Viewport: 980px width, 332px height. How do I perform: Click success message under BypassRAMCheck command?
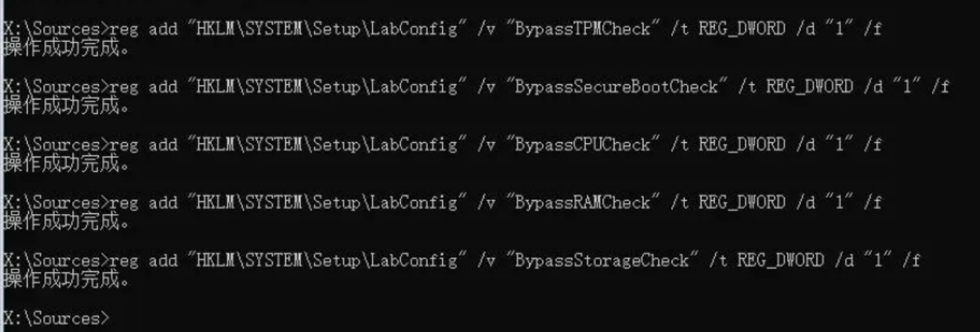(x=66, y=221)
